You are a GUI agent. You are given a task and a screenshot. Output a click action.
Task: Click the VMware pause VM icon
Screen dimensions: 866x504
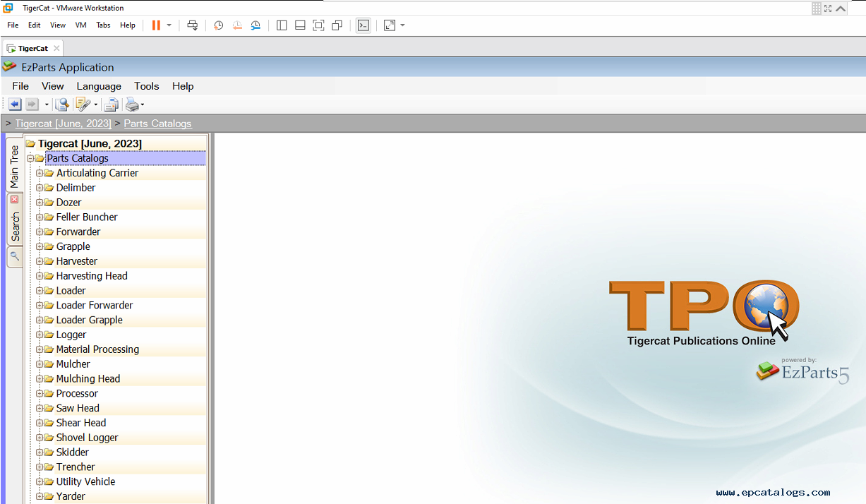tap(156, 25)
